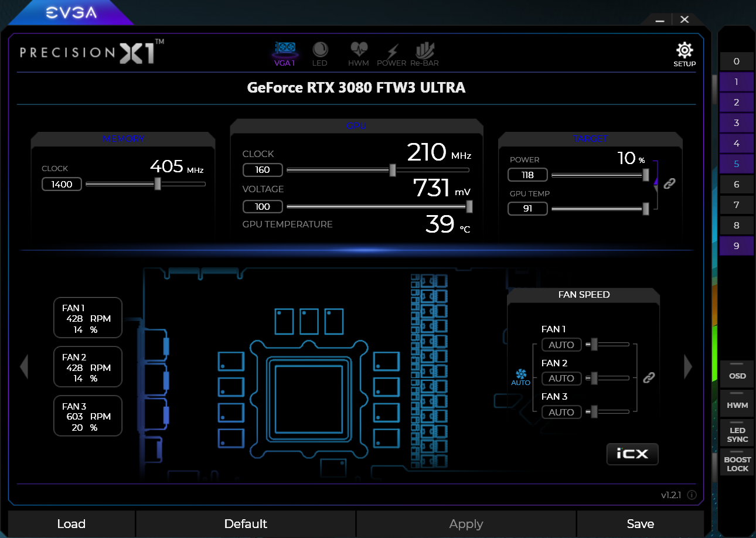Click the FAN 2 AUTO value field
Image resolution: width=756 pixels, height=538 pixels.
(x=561, y=378)
